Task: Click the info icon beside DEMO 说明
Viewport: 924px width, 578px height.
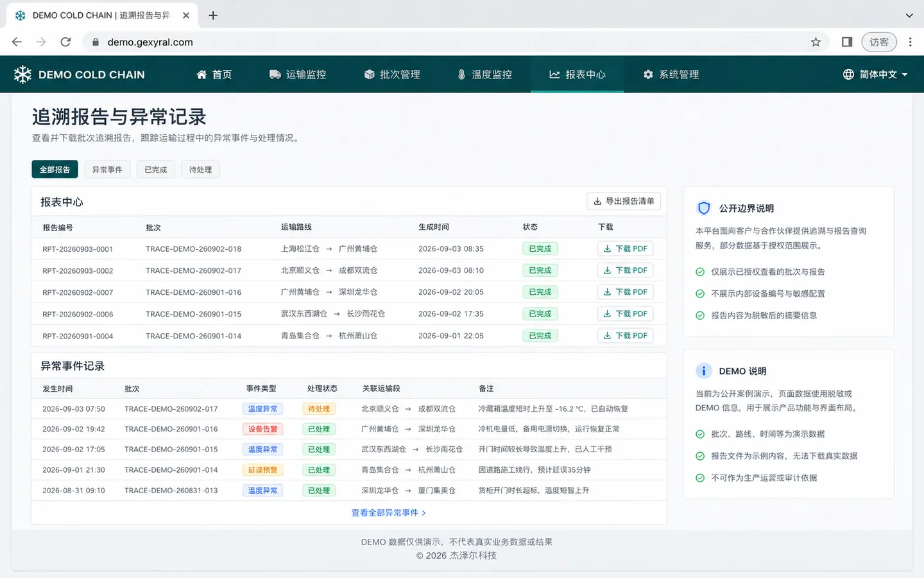Action: pos(704,371)
